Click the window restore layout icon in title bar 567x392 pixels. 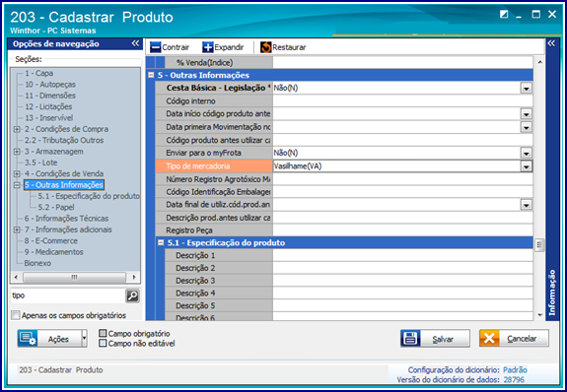[x=504, y=15]
